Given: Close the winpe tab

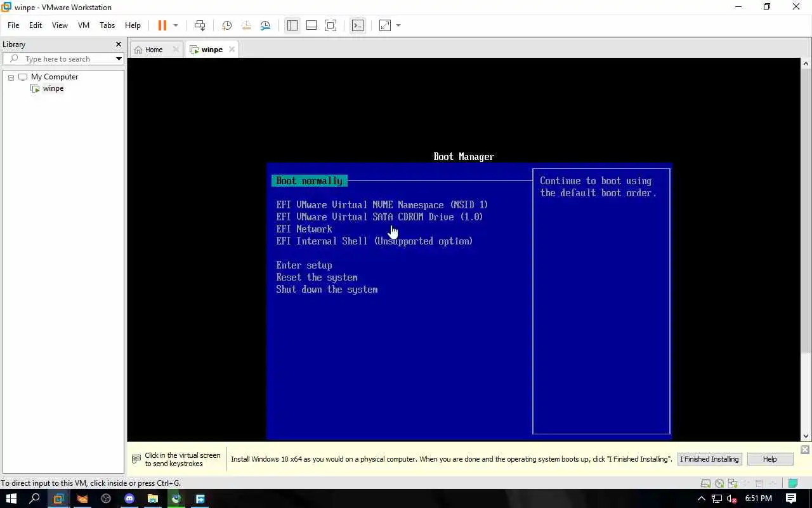Looking at the screenshot, I should pyautogui.click(x=232, y=50).
